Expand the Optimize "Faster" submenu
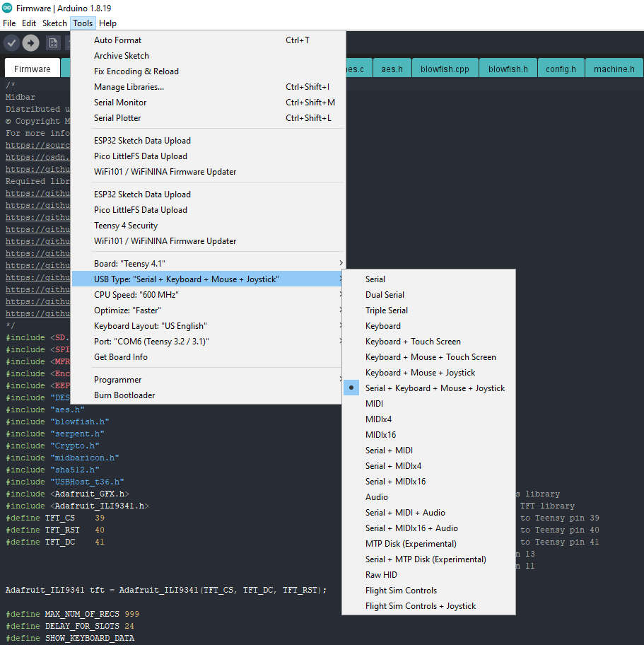The height and width of the screenshot is (645, 644). [x=208, y=310]
